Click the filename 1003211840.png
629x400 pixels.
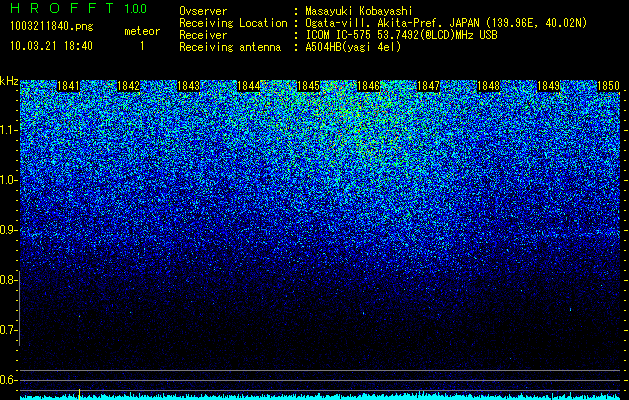(51, 27)
